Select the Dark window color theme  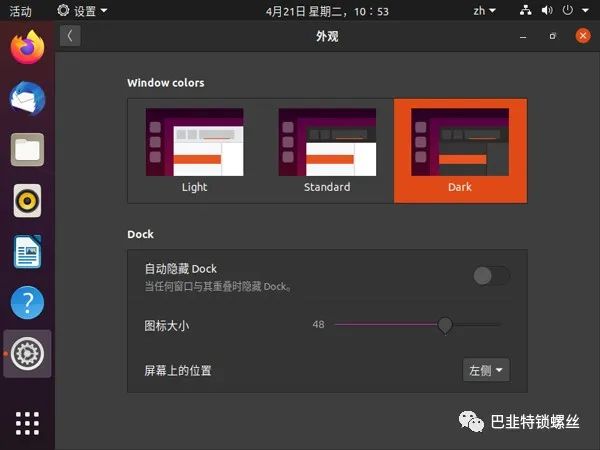coord(460,151)
